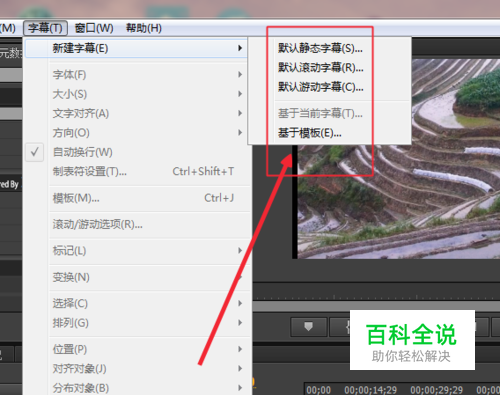Open the 帮助(H) menu
Screen dimensions: 500x395
coord(144,28)
